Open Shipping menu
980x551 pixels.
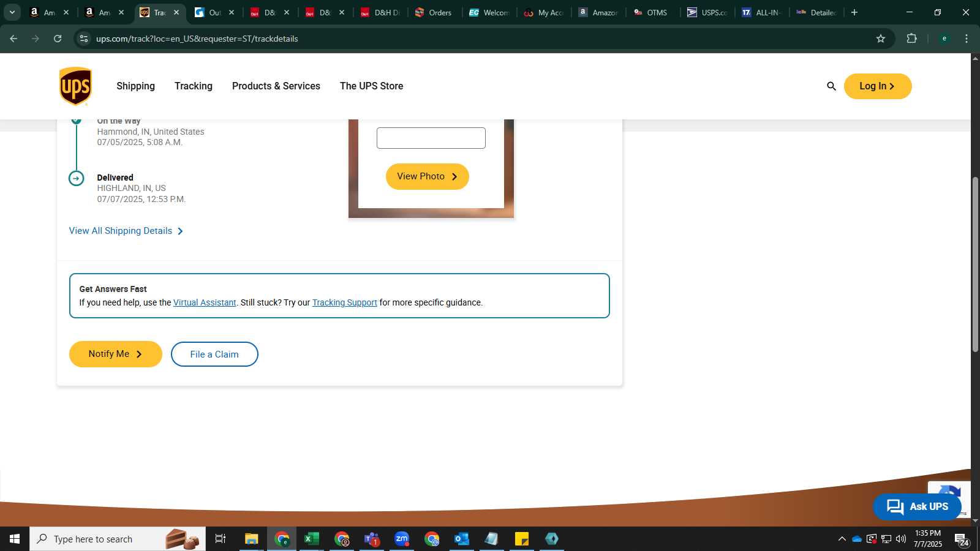pyautogui.click(x=136, y=86)
